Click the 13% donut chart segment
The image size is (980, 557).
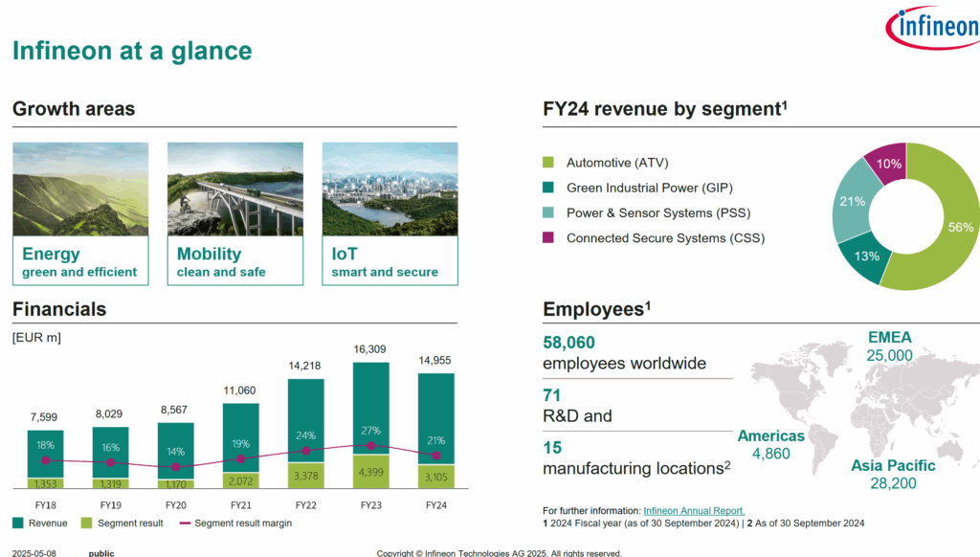tap(865, 257)
